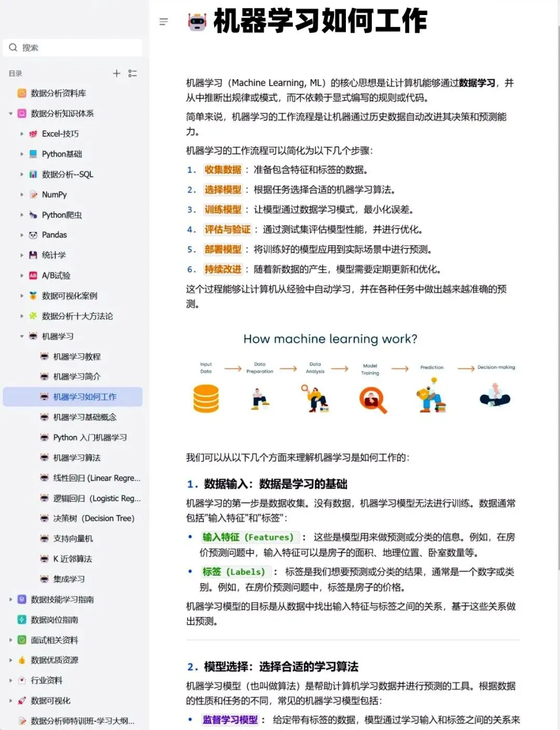The height and width of the screenshot is (730, 560).
Task: Open 数据分析资料库 document
Action: pyautogui.click(x=58, y=93)
